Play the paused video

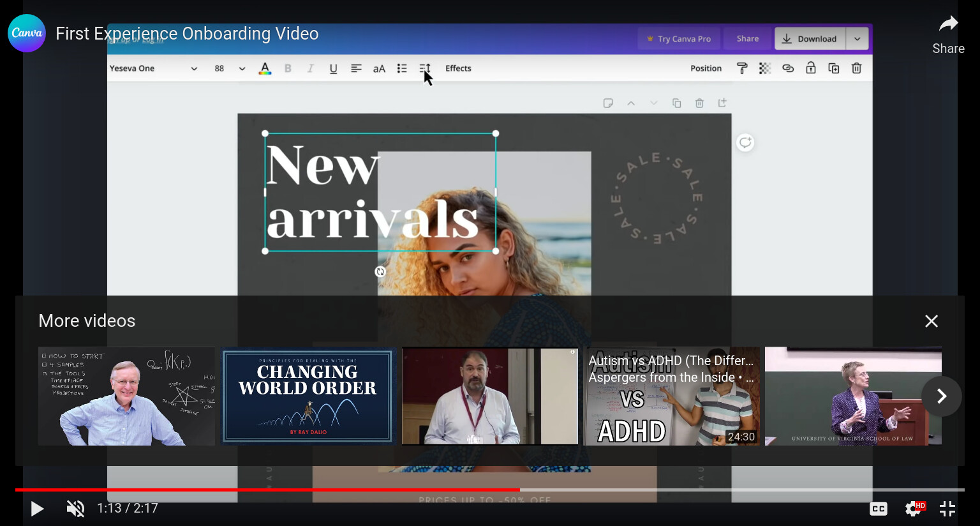tap(37, 509)
